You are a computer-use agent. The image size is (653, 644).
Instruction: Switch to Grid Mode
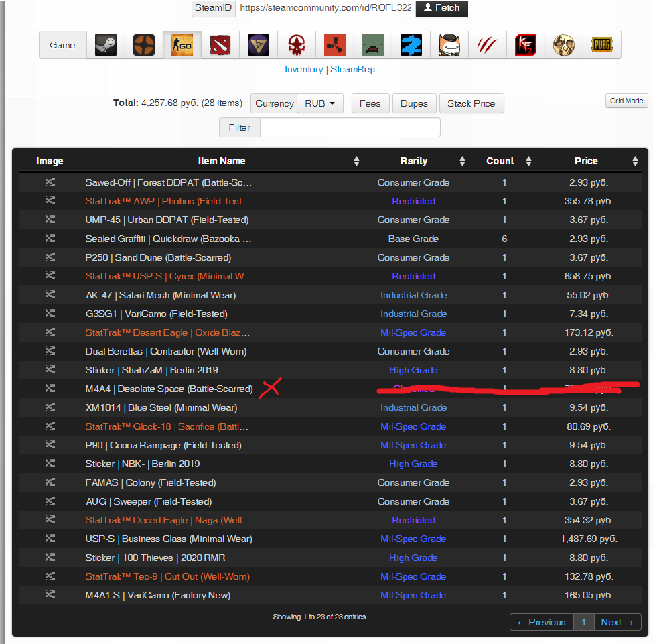click(626, 101)
